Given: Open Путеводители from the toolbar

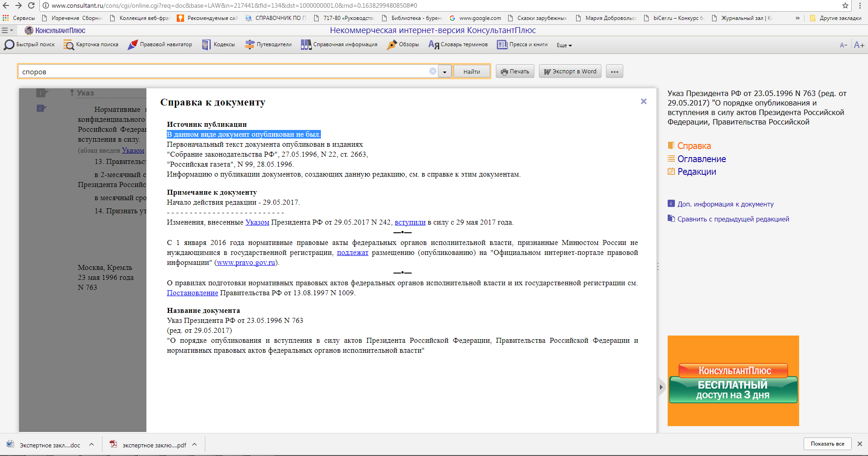Looking at the screenshot, I should [249, 45].
